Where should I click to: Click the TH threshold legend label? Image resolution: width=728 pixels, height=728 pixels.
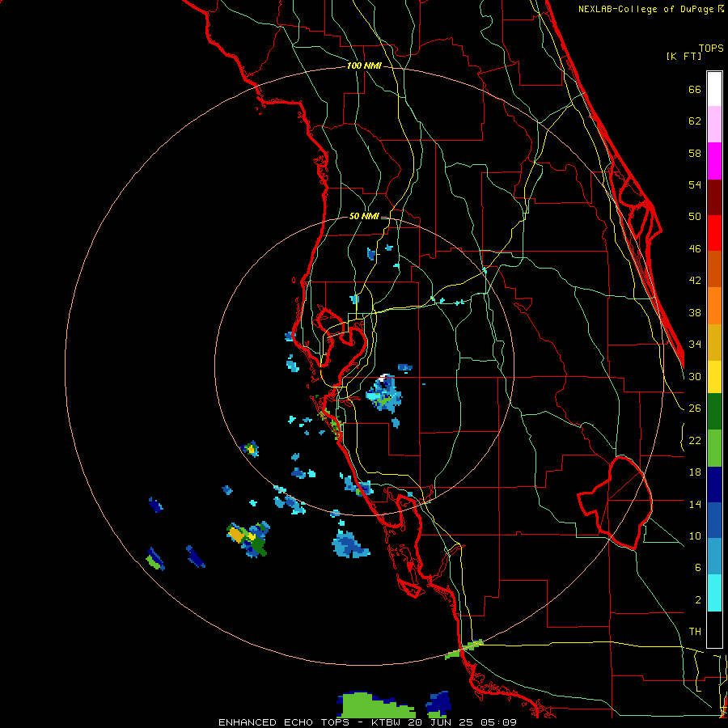pyautogui.click(x=695, y=632)
